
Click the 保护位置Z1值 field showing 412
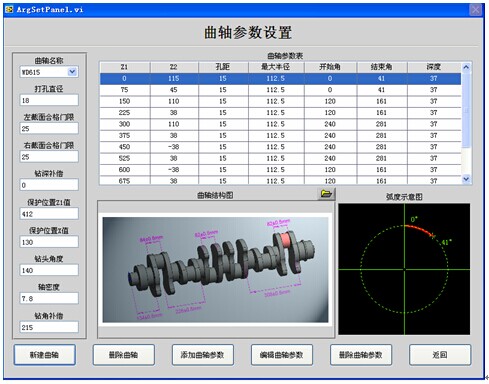coord(49,214)
